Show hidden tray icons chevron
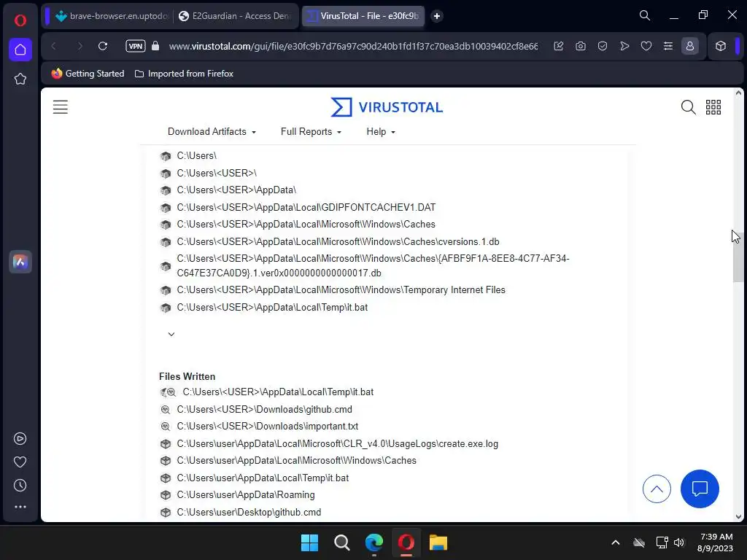Screen dimensions: 747x560 pyautogui.click(x=616, y=542)
